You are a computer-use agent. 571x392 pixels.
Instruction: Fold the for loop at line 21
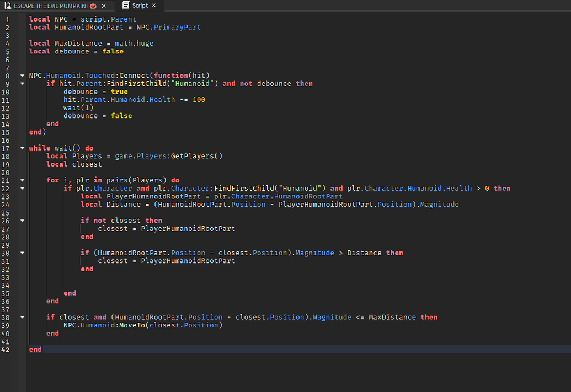click(x=22, y=180)
